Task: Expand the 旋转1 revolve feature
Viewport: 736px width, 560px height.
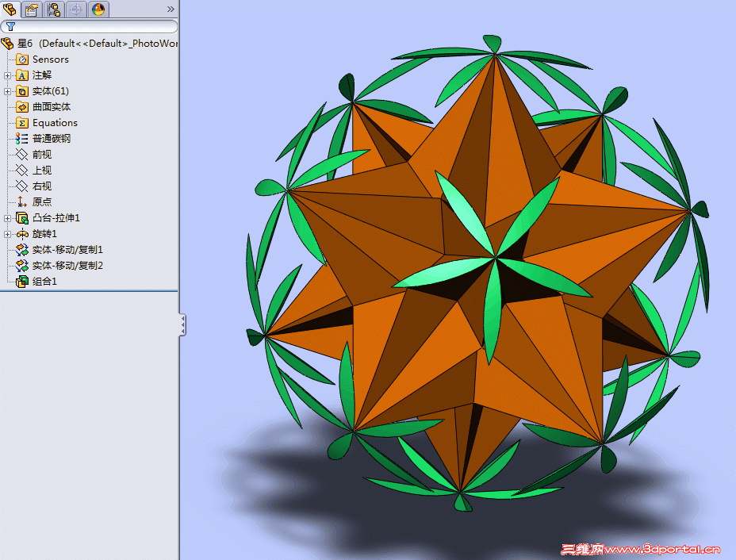Action: tap(7, 234)
